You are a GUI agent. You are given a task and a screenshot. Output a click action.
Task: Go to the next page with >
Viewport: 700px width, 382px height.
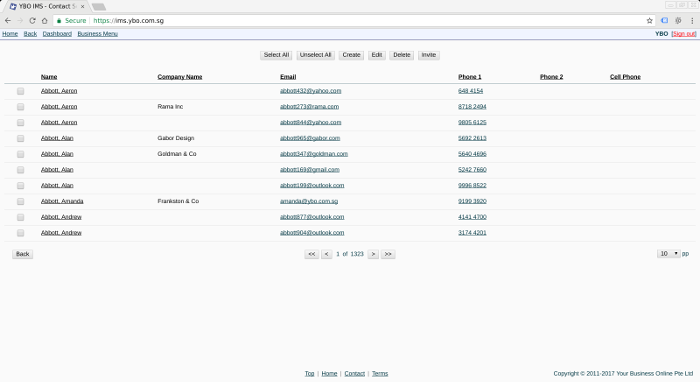(x=373, y=254)
